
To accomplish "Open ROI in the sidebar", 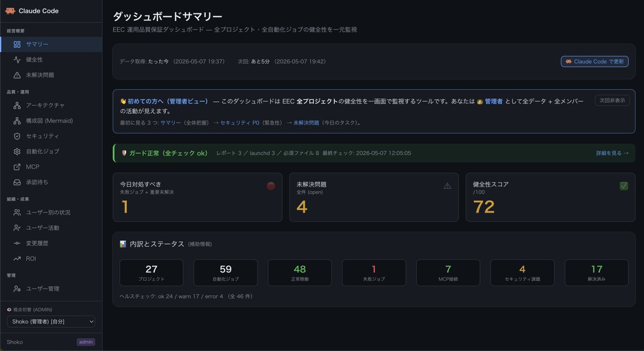I will [51, 259].
